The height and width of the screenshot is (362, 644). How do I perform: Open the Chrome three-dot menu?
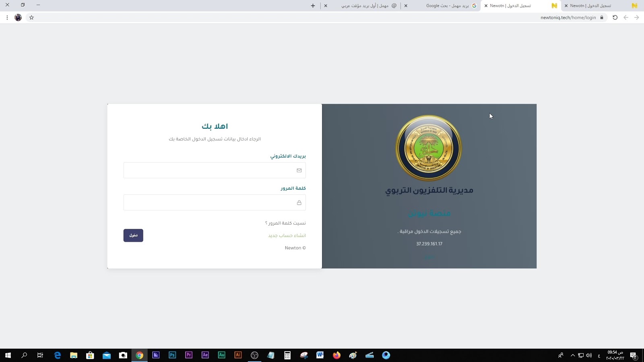(7, 17)
